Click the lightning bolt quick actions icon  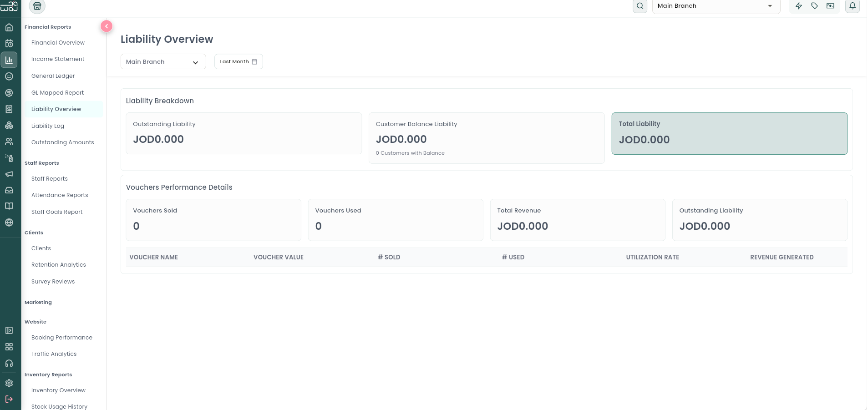point(799,6)
